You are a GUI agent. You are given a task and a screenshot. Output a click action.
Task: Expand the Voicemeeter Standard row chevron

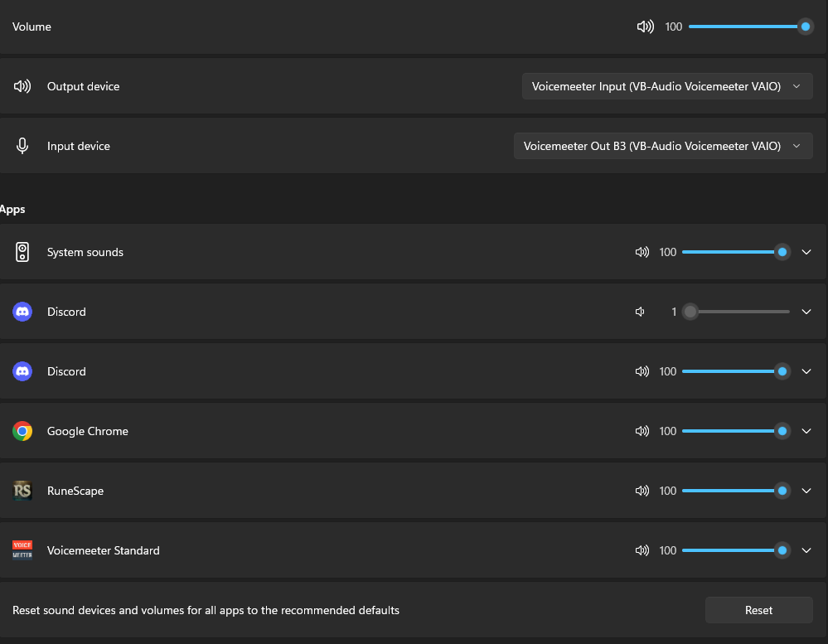point(806,550)
